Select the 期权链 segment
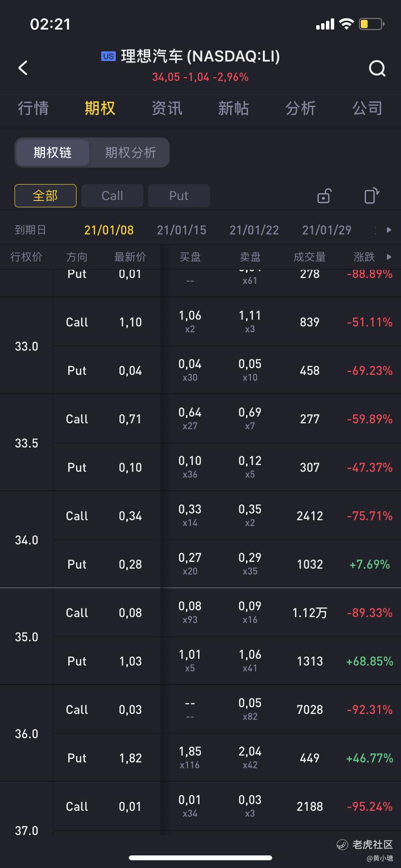 [52, 153]
